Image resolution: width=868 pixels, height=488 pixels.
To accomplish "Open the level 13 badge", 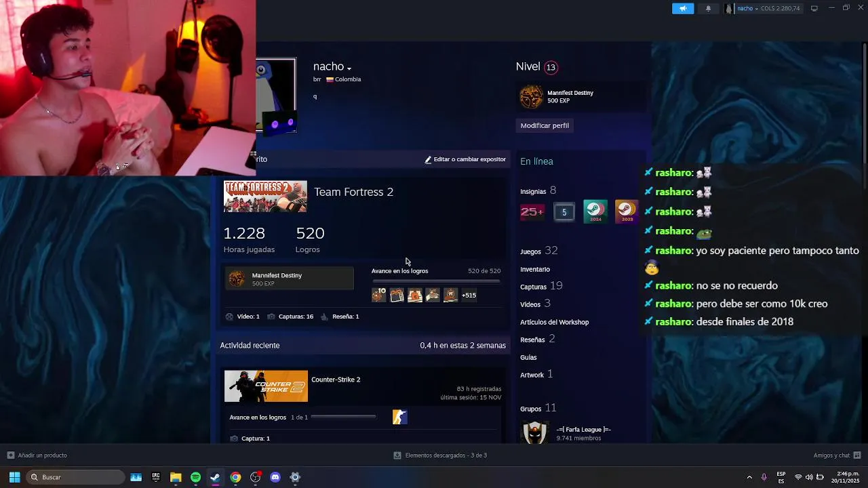I will click(x=551, y=67).
